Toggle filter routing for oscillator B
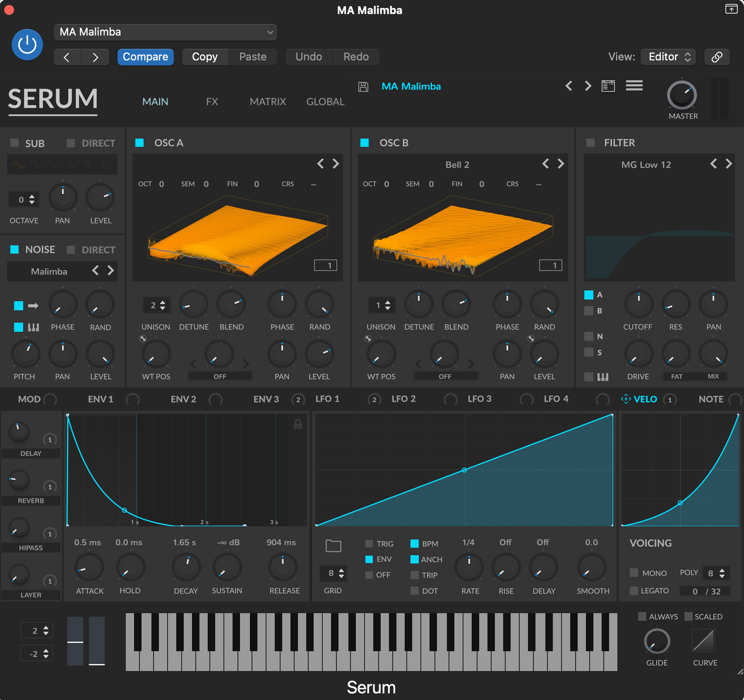 pos(589,310)
